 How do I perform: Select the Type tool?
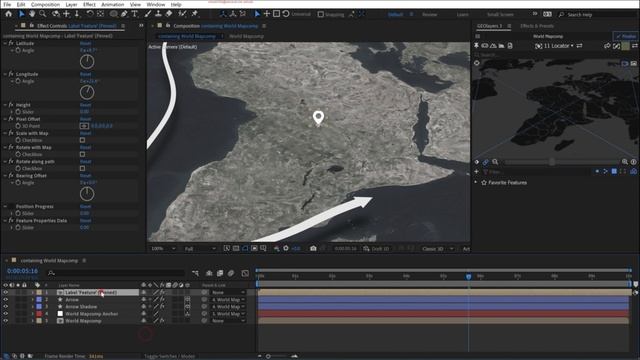[134, 14]
